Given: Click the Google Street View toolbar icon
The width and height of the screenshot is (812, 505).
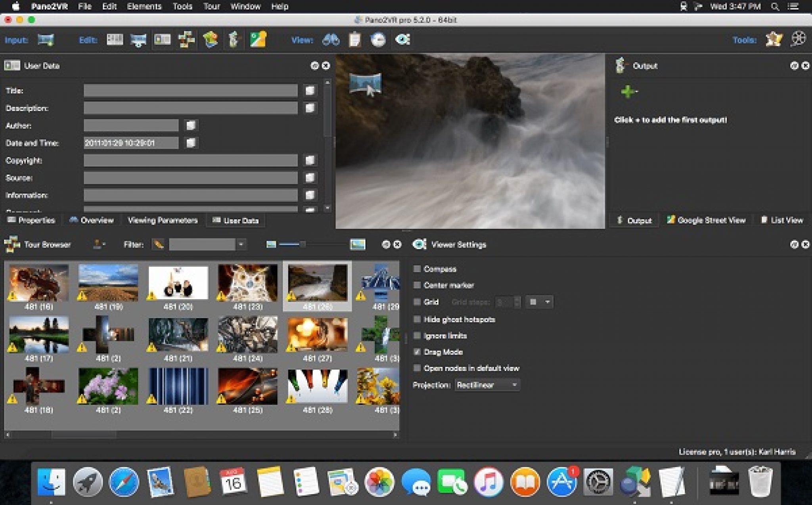Looking at the screenshot, I should (258, 40).
